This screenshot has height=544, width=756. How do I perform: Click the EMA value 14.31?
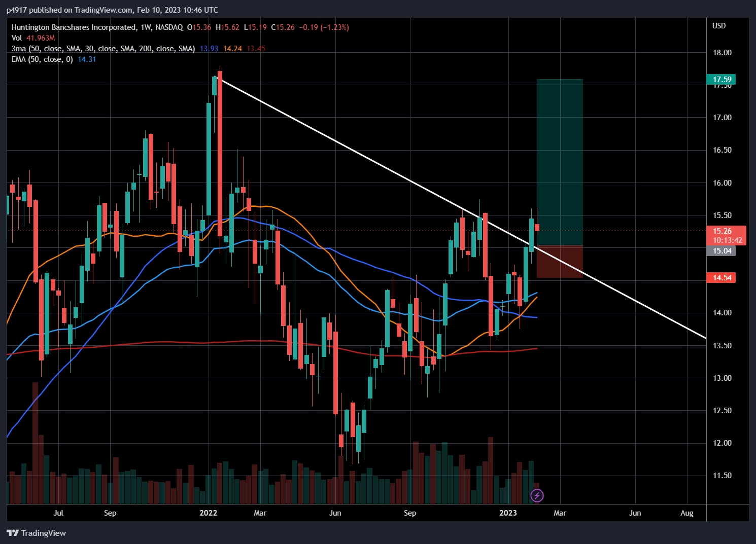click(x=87, y=59)
